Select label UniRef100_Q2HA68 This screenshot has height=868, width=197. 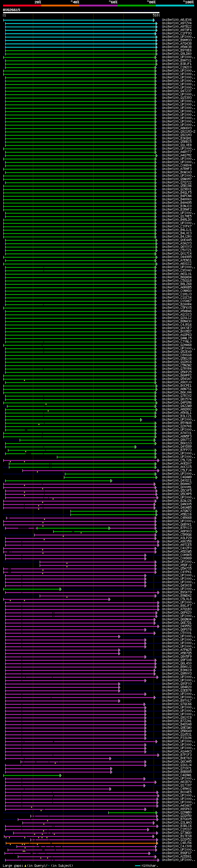(177, 345)
